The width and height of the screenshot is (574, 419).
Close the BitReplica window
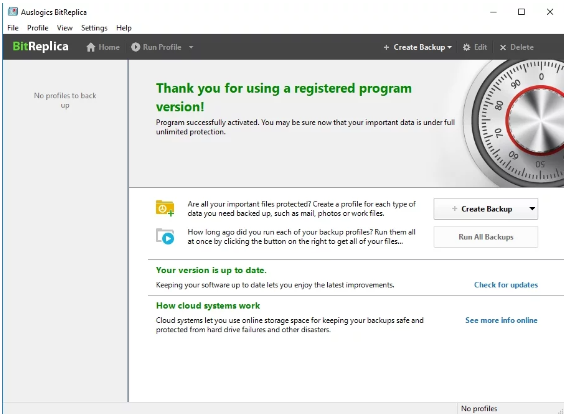[550, 12]
